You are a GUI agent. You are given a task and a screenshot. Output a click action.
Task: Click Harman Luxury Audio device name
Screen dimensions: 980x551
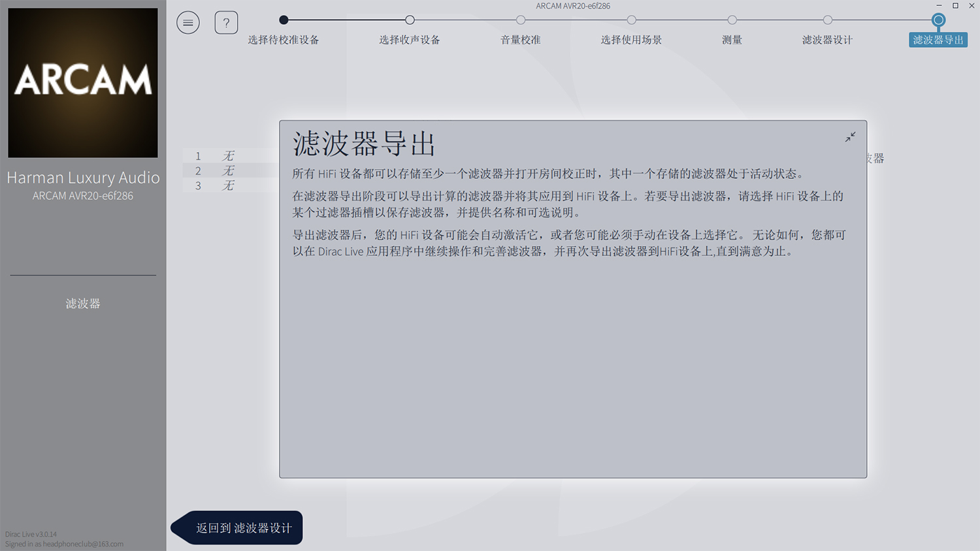[83, 178]
